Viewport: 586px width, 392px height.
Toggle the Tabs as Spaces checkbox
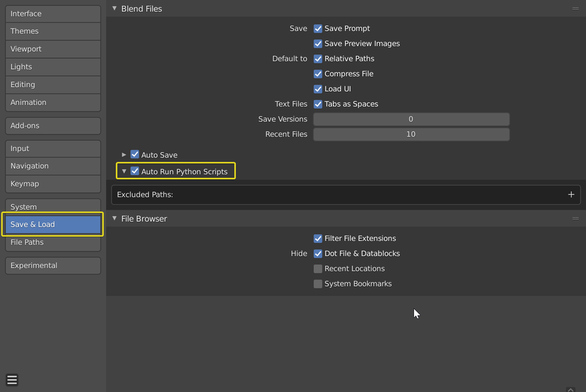tap(318, 104)
